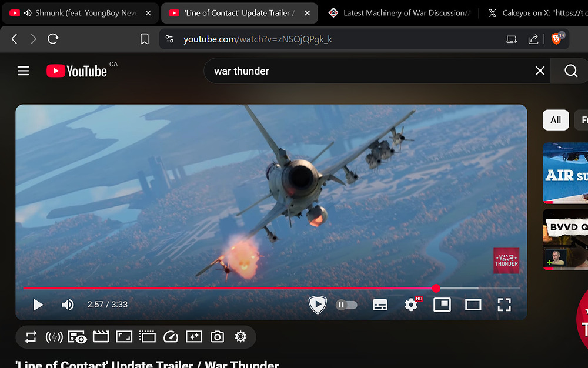Image resolution: width=588 pixels, height=368 pixels.
Task: Toggle subtitles/closed captions
Action: [x=380, y=305]
